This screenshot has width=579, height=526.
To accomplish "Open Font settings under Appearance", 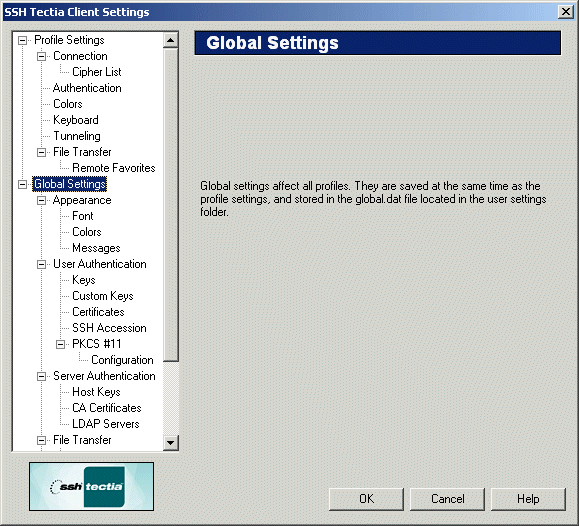I will [83, 216].
